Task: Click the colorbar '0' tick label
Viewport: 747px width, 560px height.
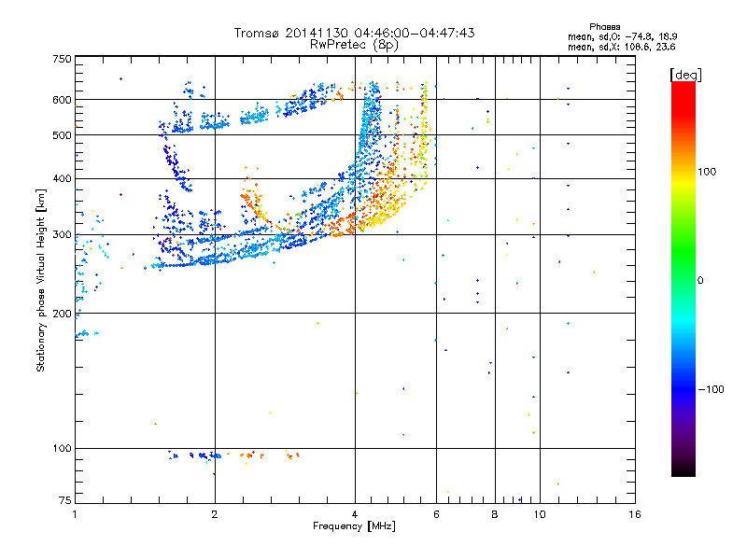Action: click(x=700, y=280)
